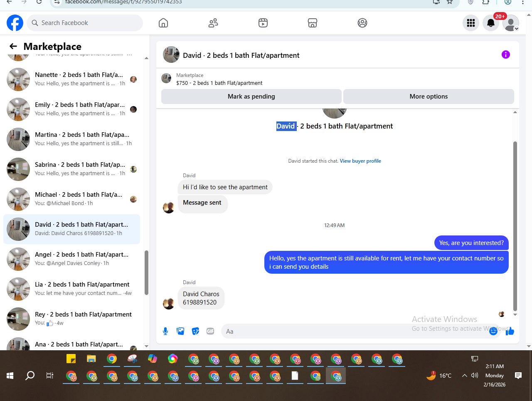
Task: Click the back arrow next to Marketplace
Action: pyautogui.click(x=13, y=46)
